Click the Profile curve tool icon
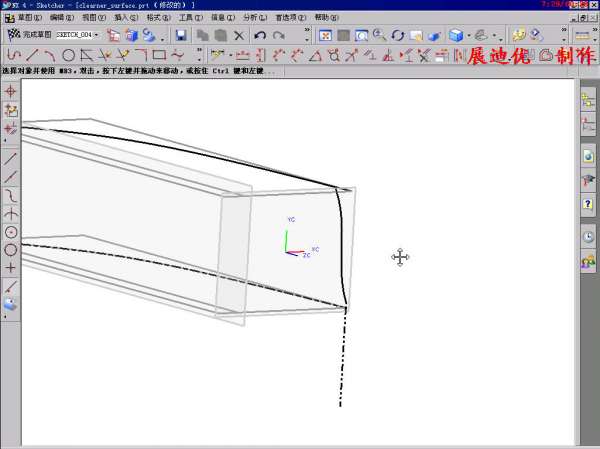The height and width of the screenshot is (449, 600). click(14, 55)
